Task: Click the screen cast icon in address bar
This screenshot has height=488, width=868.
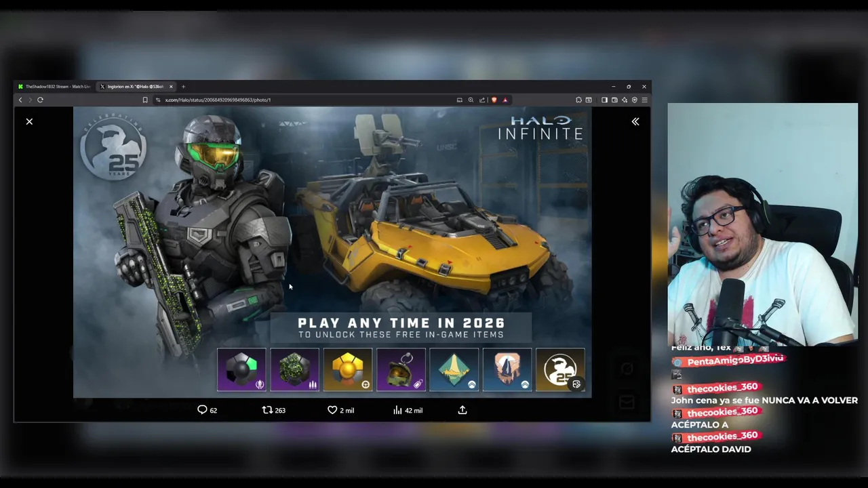Action: pos(459,100)
